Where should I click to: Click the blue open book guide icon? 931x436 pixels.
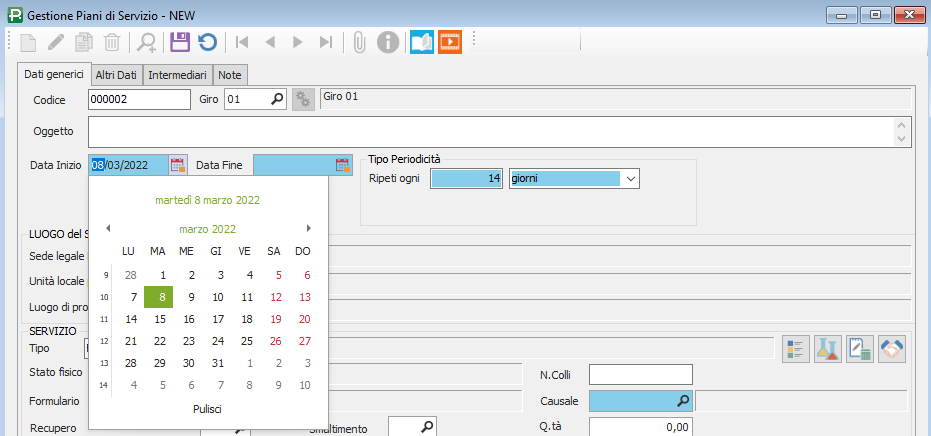(421, 42)
